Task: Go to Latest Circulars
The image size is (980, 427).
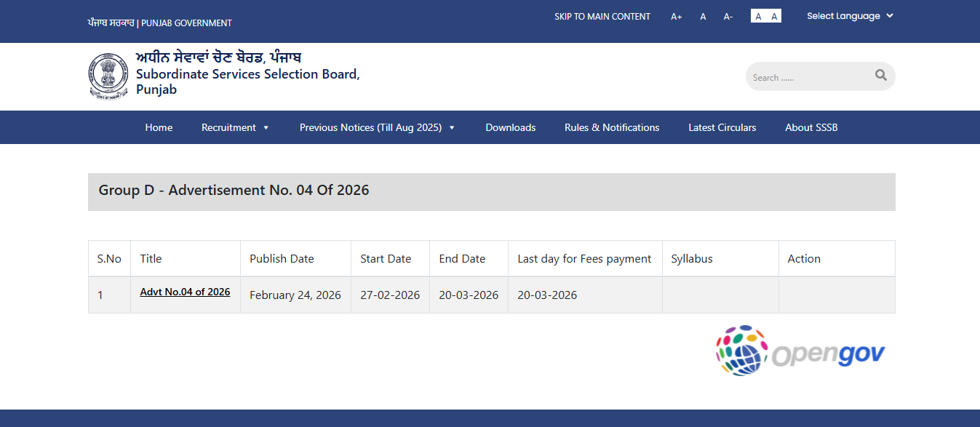Action: (x=722, y=127)
